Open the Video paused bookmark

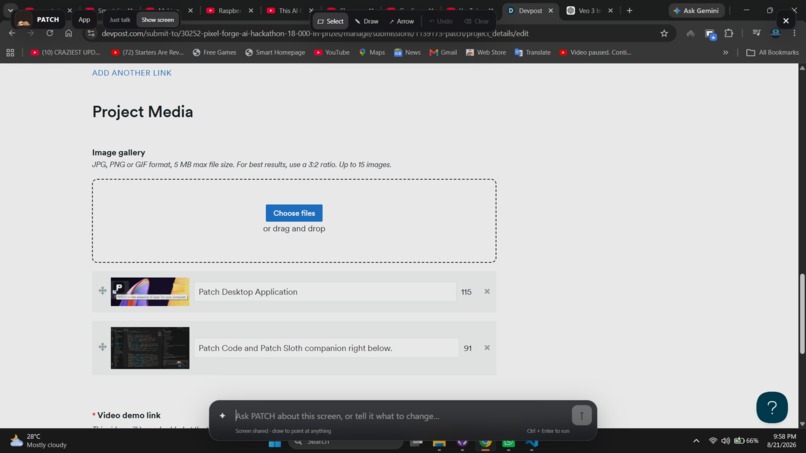pyautogui.click(x=595, y=52)
